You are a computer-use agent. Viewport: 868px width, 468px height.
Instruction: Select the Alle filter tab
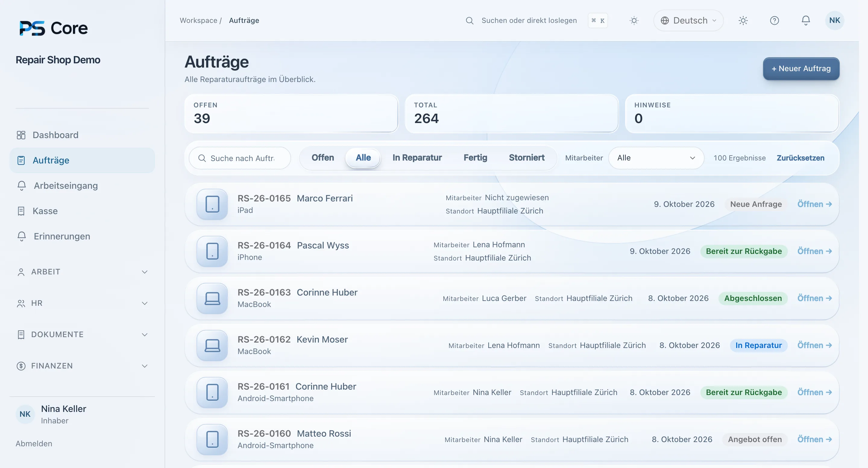tap(363, 157)
